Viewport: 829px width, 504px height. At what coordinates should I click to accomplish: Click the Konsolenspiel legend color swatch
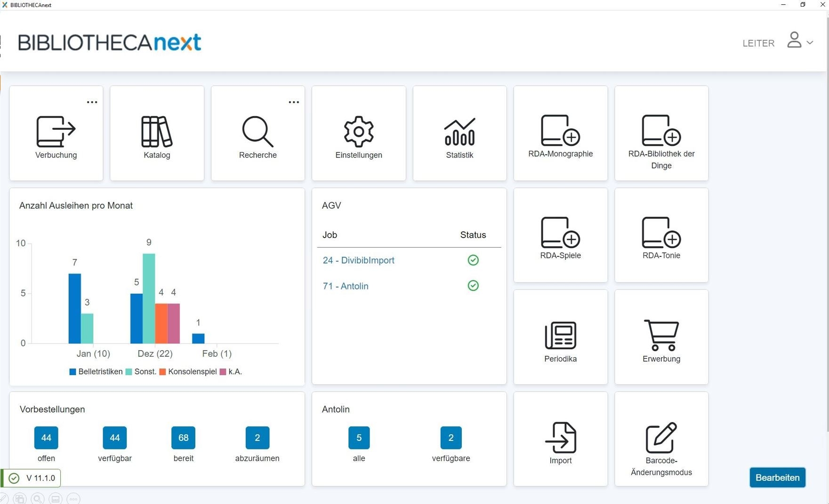coord(162,372)
